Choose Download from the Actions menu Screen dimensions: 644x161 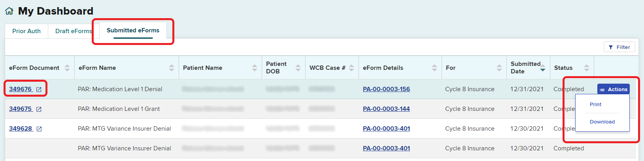coord(602,122)
